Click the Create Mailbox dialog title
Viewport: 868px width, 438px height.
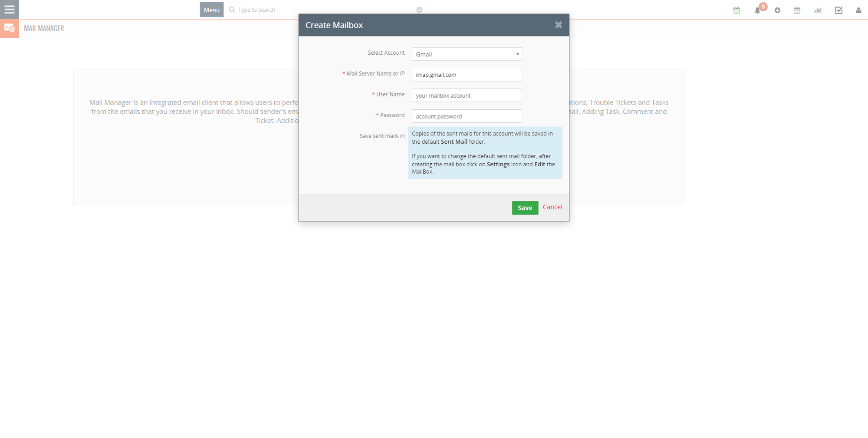[x=334, y=25]
